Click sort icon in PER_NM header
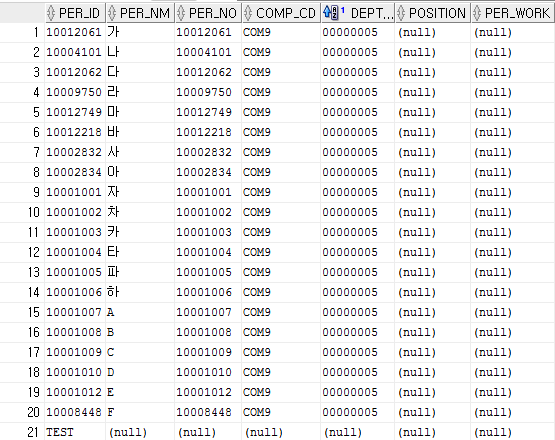555x440 pixels. coord(112,13)
